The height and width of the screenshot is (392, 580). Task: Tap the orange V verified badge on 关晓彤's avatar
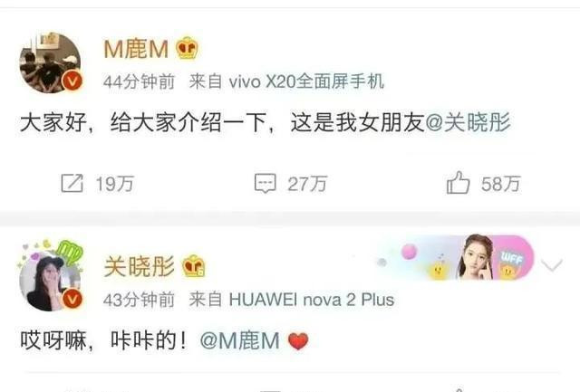tap(72, 299)
